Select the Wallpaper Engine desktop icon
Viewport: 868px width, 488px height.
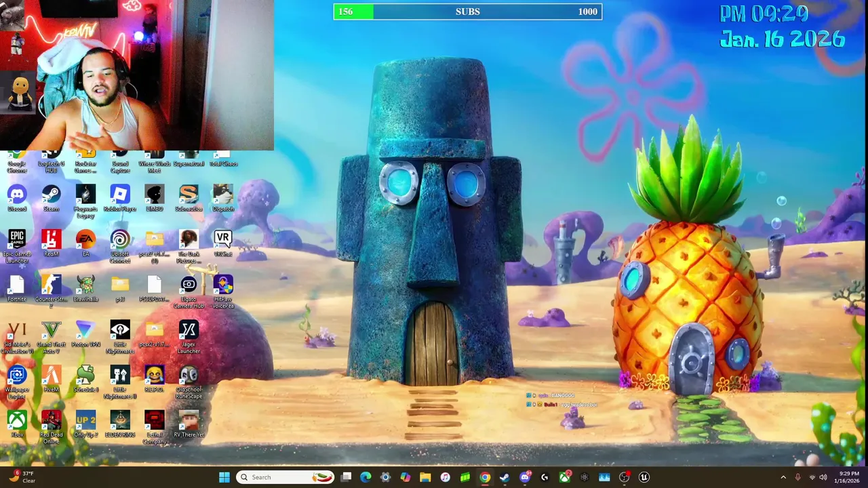pos(17,382)
